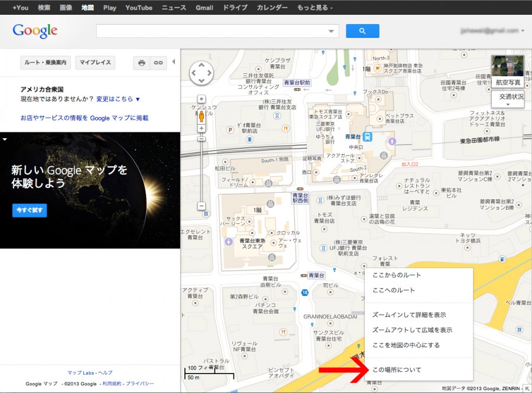532x393 pixels.
Task: Click the route 18 shield marker
Action: [305, 293]
